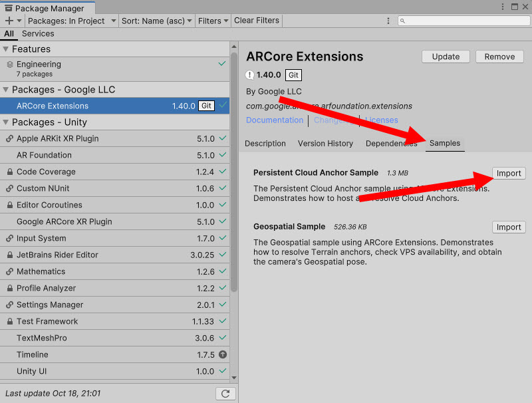The image size is (532, 403).
Task: Switch to the Description tab
Action: pyautogui.click(x=265, y=144)
